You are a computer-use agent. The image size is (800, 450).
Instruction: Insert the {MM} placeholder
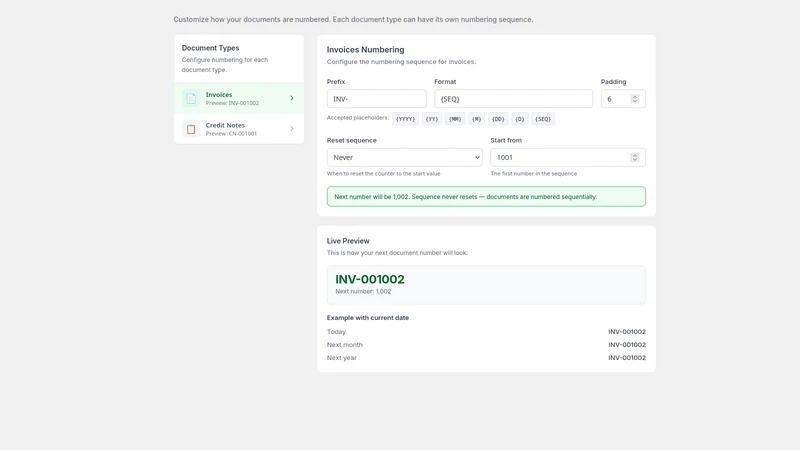455,119
